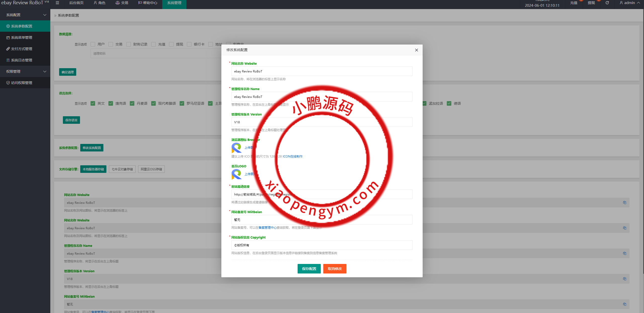
Task: Uncheck the 丹麦语 language checkbox
Action: coord(132,103)
